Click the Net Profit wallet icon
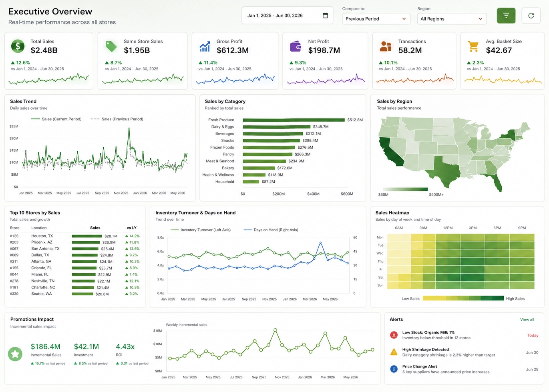 point(296,46)
